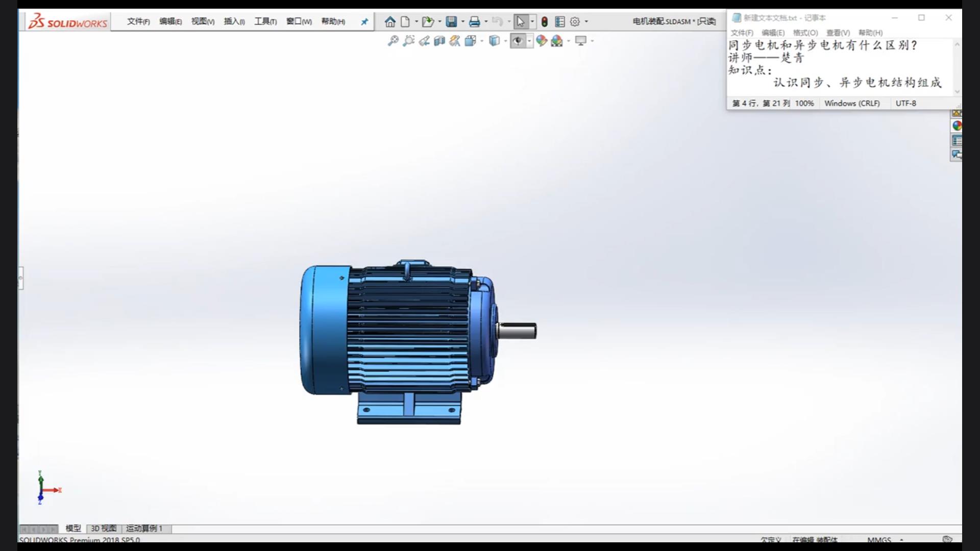980x551 pixels.
Task: Pin the SolidWorks menu bar
Action: [364, 21]
